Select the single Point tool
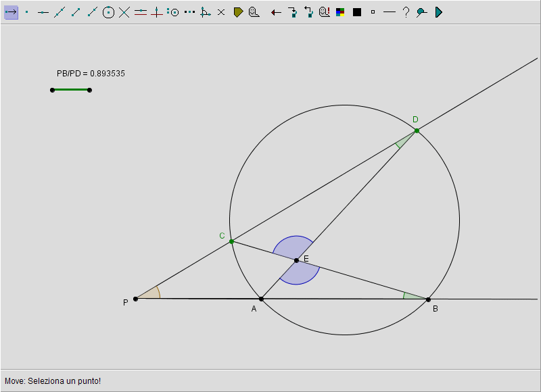541x392 pixels. (x=27, y=12)
